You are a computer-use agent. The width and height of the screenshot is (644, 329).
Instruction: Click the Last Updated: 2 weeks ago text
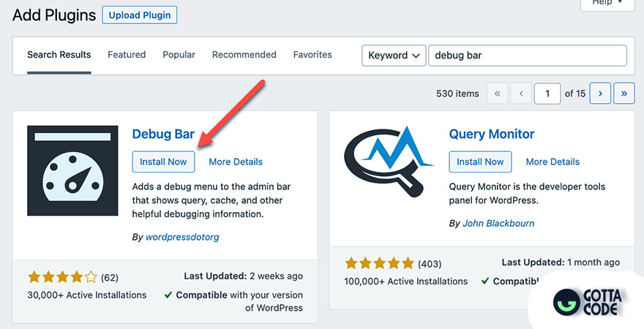(244, 276)
